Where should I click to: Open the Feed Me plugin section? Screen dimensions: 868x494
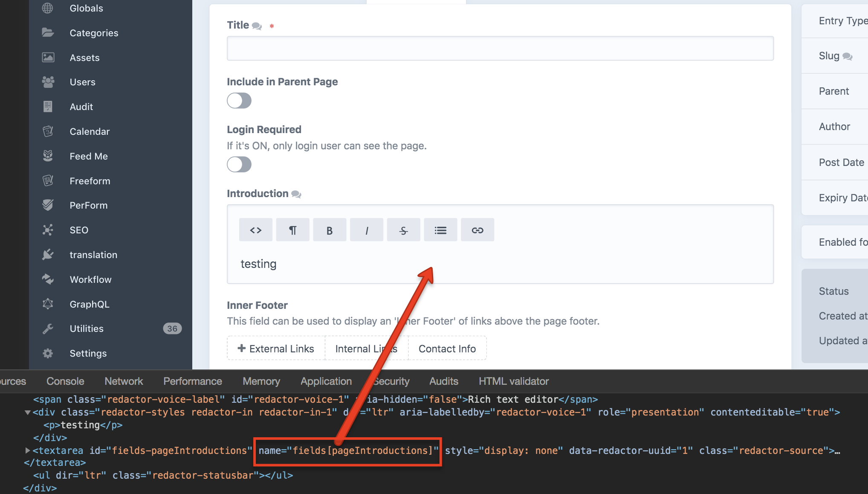pyautogui.click(x=88, y=156)
